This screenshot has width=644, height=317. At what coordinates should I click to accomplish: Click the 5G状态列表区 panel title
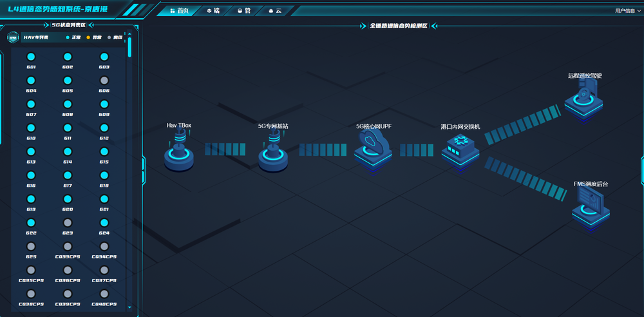(69, 24)
